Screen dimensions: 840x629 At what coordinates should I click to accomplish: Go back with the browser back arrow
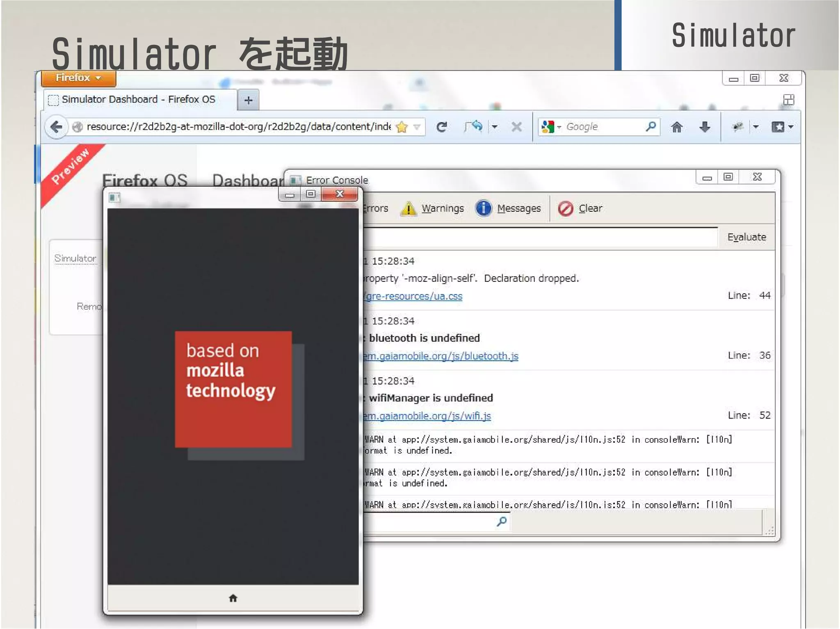56,127
